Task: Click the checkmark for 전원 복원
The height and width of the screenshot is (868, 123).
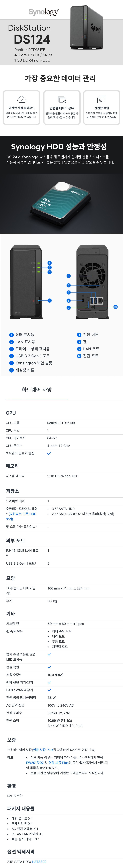Action: [49, 667]
